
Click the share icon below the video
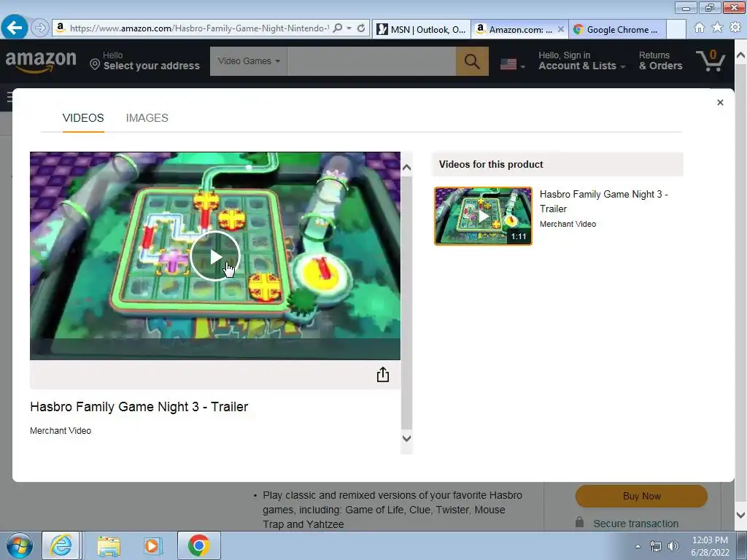(382, 375)
